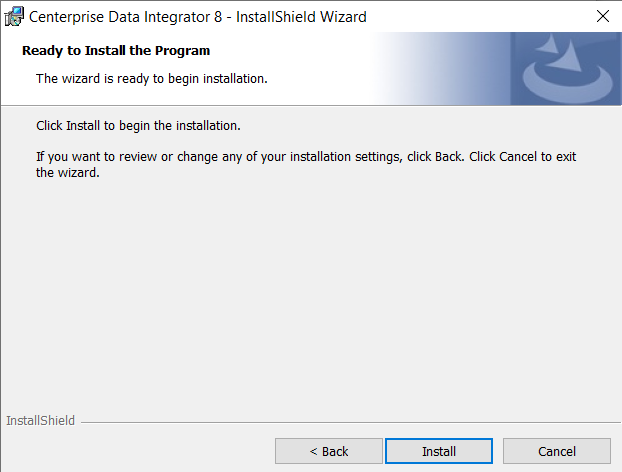Click the horizontal separator beside the InstallShield label
This screenshot has height=472, width=622.
tap(340, 421)
